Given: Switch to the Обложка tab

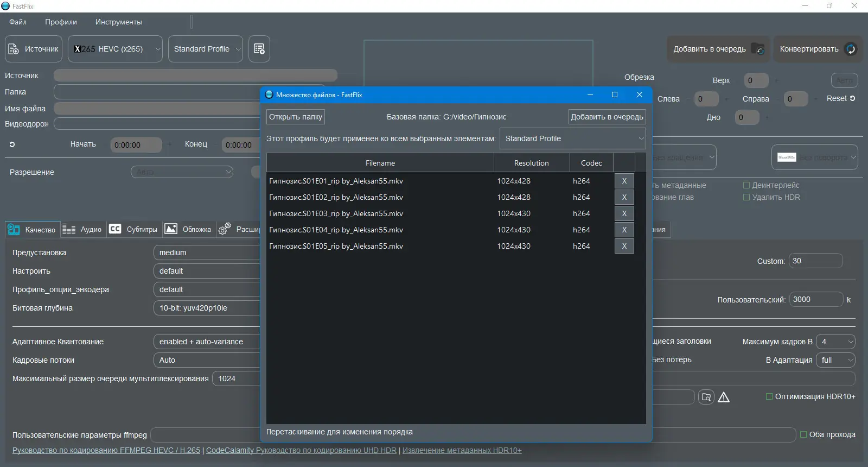Looking at the screenshot, I should [188, 230].
